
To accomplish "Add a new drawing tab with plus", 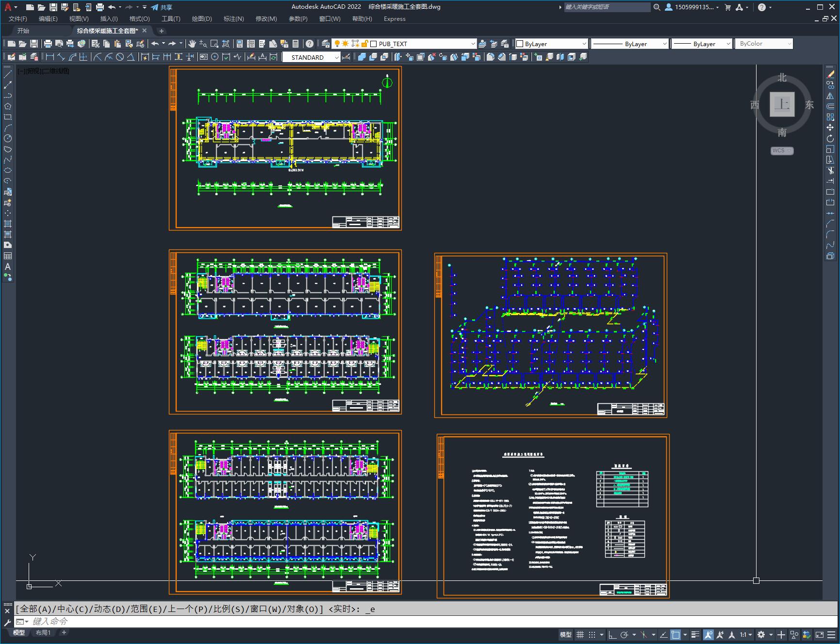I will tap(162, 31).
